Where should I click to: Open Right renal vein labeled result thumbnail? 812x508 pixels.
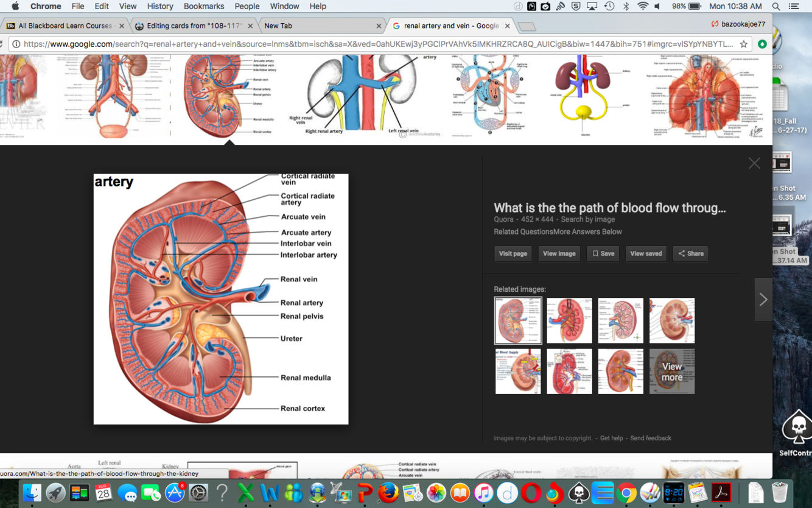coord(363,96)
